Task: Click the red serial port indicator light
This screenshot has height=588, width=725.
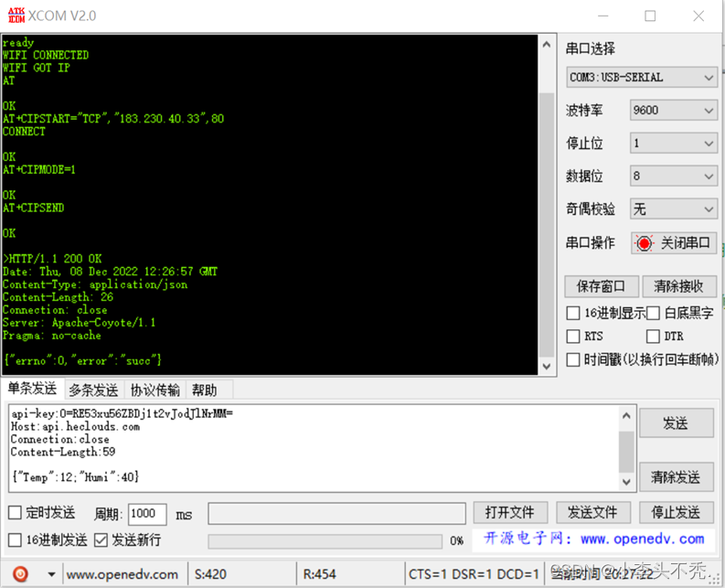Action: [x=644, y=243]
